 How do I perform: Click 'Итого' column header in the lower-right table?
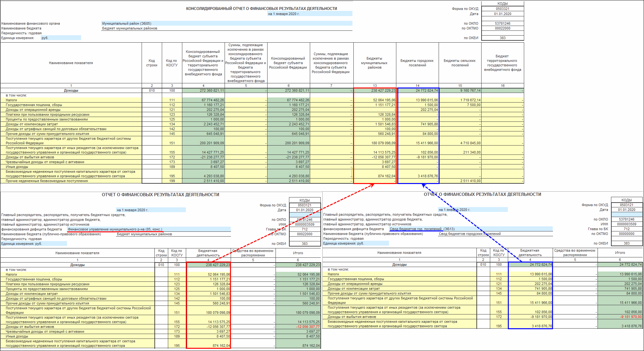pyautogui.click(x=620, y=253)
